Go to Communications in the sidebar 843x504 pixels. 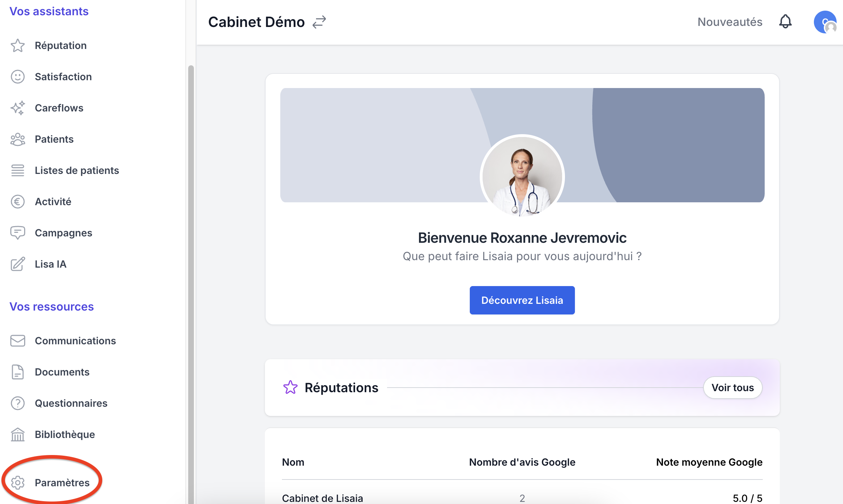click(x=75, y=341)
